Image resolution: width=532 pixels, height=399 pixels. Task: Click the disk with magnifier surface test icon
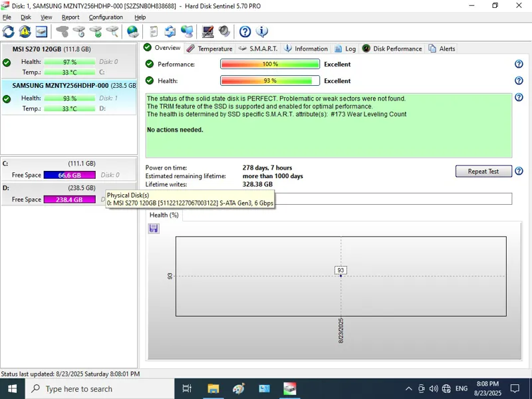(112, 31)
